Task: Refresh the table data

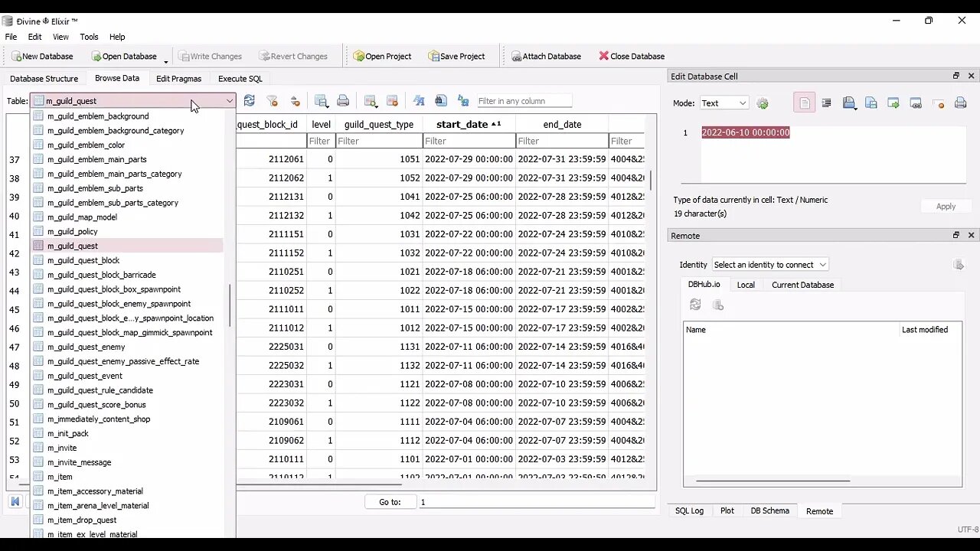Action: pos(250,100)
